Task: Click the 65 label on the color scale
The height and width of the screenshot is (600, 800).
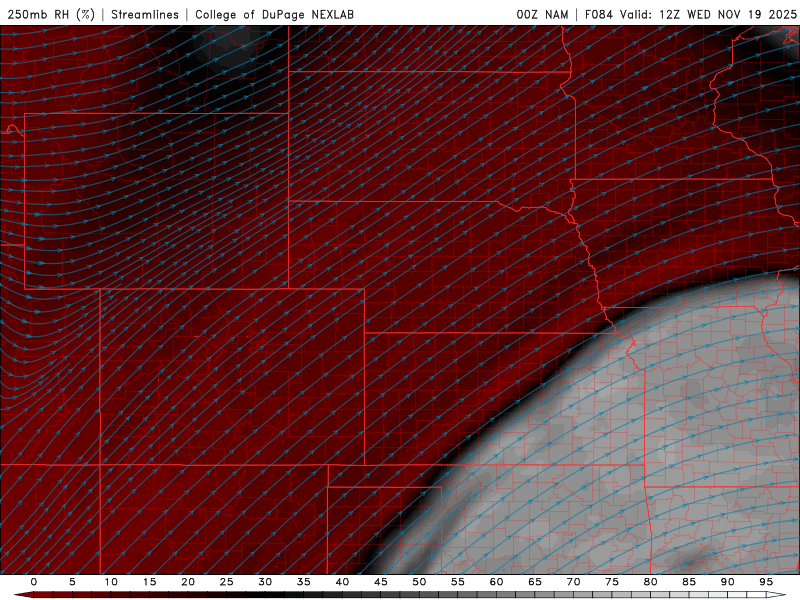Action: 535,582
